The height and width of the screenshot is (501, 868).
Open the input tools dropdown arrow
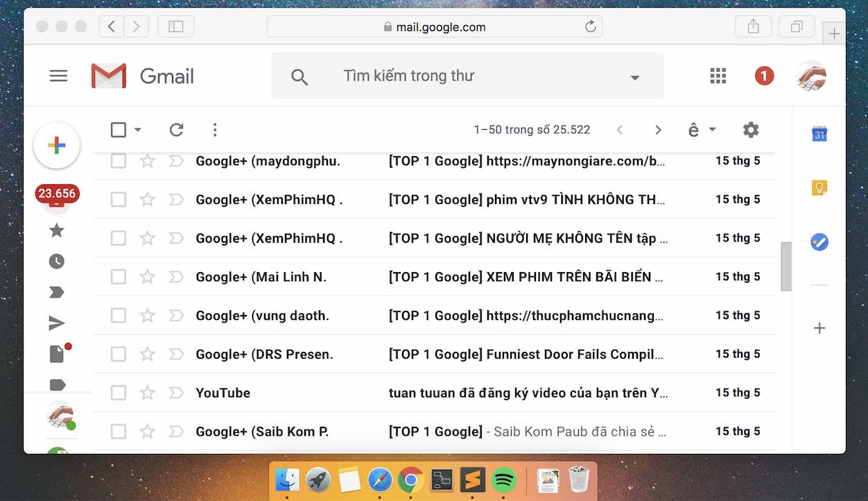pyautogui.click(x=712, y=130)
